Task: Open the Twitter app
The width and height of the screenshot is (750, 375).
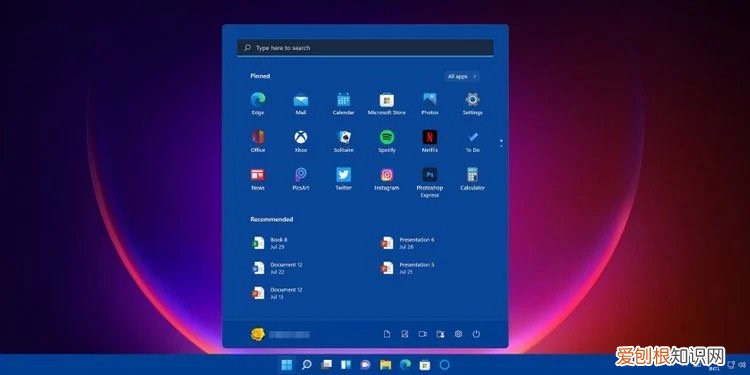Action: click(343, 179)
